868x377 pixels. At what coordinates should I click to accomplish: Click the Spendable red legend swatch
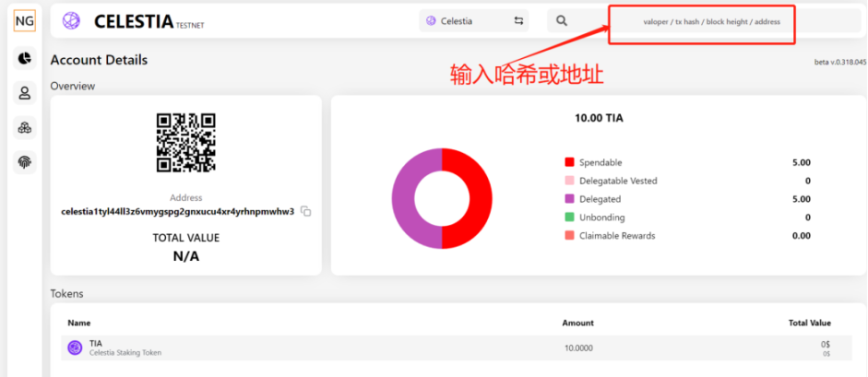tap(569, 162)
